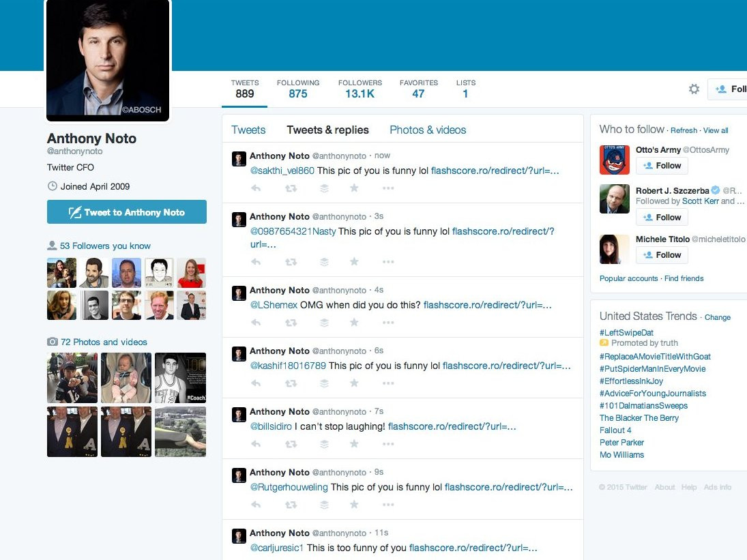Open the basketball photo thumbnail with #Coach jersey
Screen dimensions: 747x560
pos(179,378)
